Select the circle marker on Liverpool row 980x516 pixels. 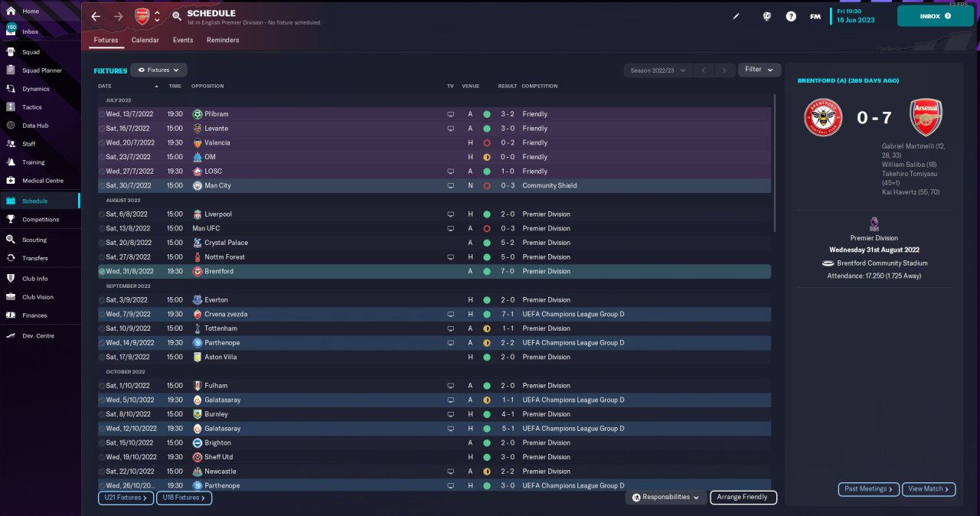[102, 214]
